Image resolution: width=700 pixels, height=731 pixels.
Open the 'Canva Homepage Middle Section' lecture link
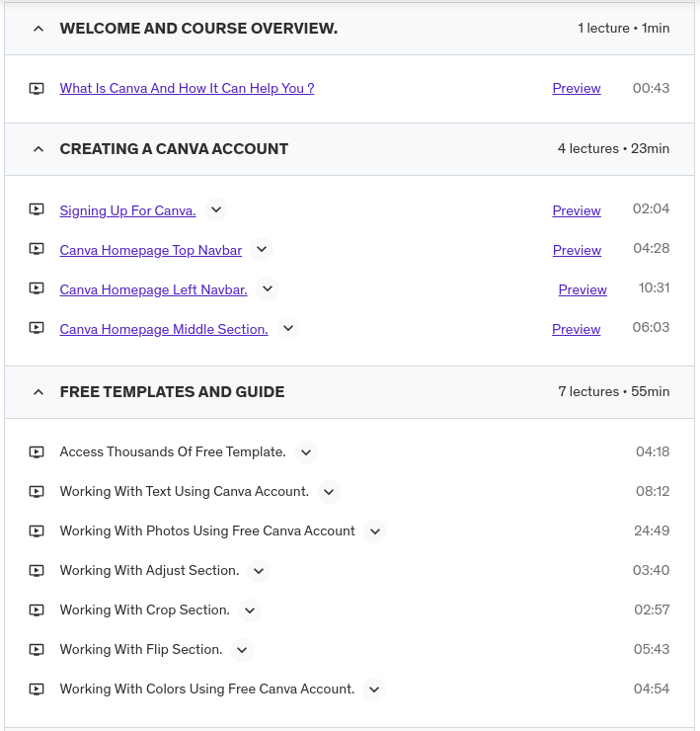pyautogui.click(x=164, y=329)
